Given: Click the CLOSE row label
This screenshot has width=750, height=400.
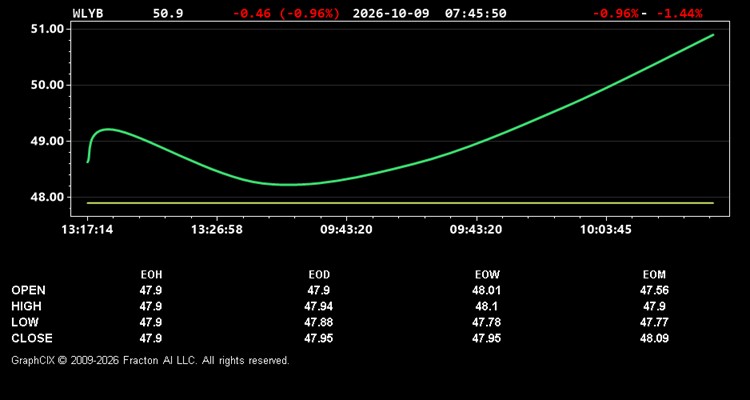Looking at the screenshot, I should [x=32, y=338].
